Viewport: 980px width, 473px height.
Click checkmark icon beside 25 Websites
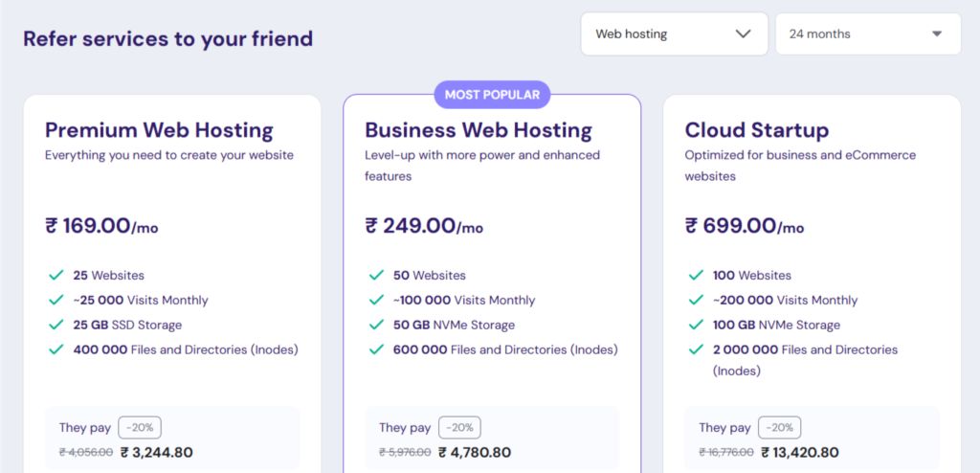click(53, 276)
